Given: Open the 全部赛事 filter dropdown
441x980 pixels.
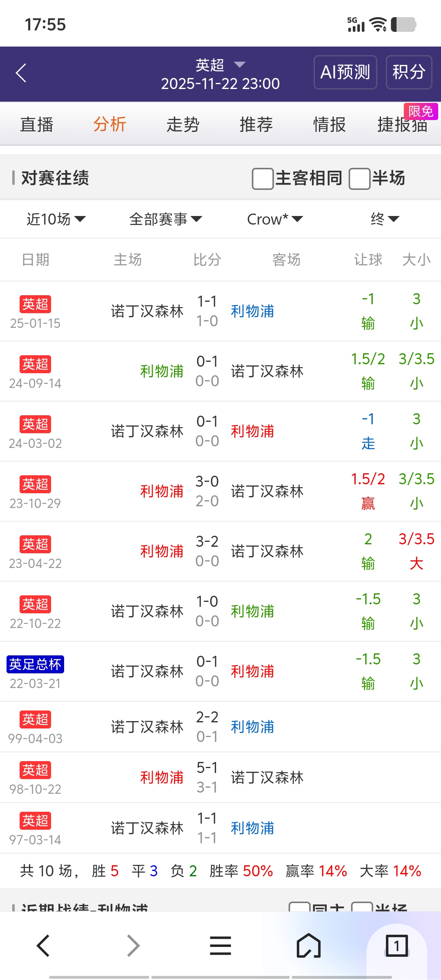Looking at the screenshot, I should tap(165, 219).
